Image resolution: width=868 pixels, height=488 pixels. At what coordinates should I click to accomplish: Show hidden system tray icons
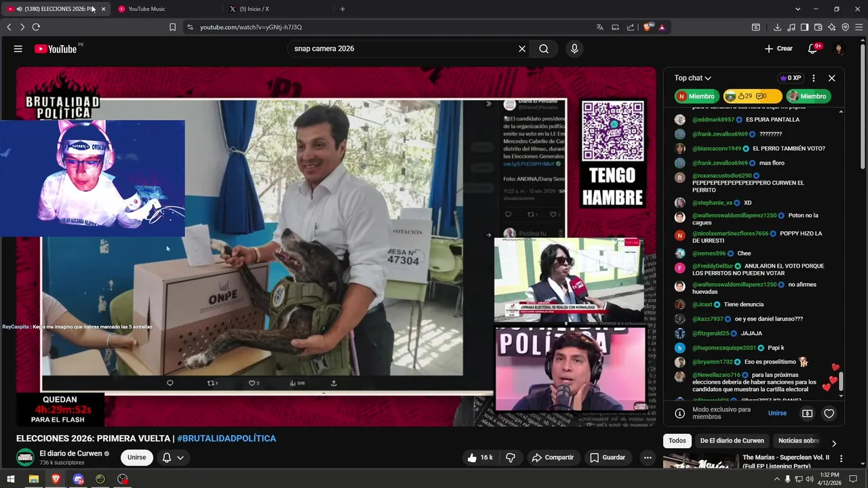pos(776,479)
